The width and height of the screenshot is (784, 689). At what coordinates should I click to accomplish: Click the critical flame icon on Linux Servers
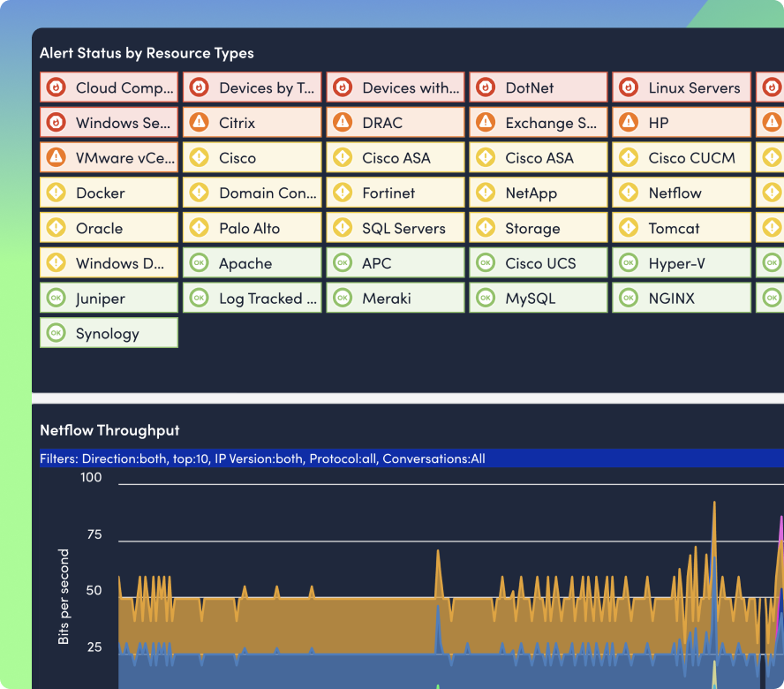[629, 87]
